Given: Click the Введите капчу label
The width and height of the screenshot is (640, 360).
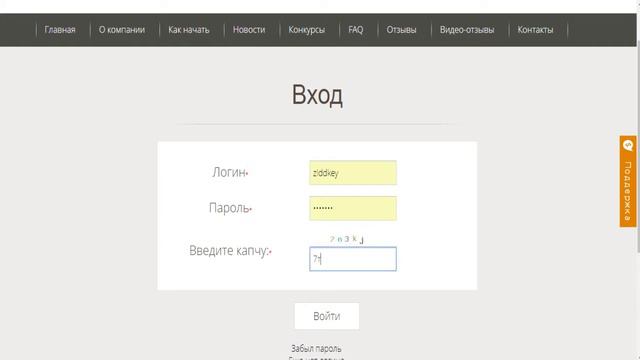Looking at the screenshot, I should (230, 251).
